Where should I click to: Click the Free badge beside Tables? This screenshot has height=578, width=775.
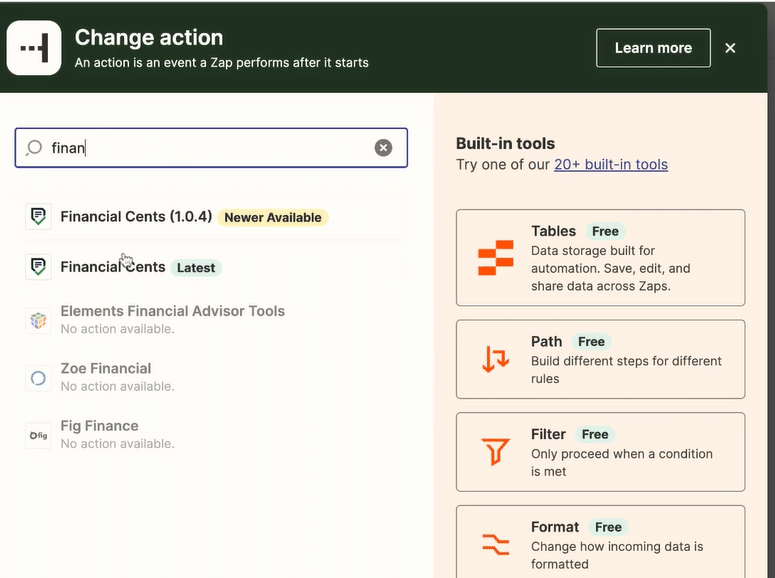click(605, 231)
